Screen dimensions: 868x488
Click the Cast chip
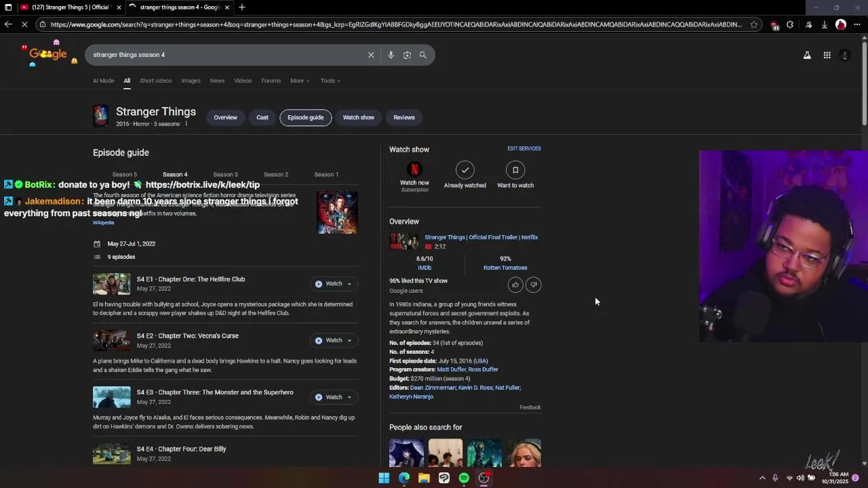[262, 117]
